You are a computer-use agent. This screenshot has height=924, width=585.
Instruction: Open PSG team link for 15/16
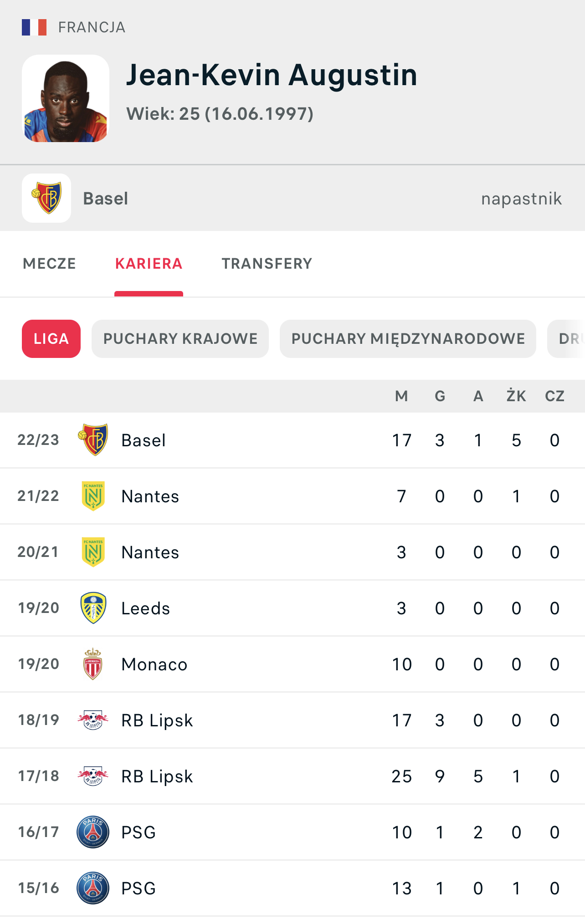point(139,888)
